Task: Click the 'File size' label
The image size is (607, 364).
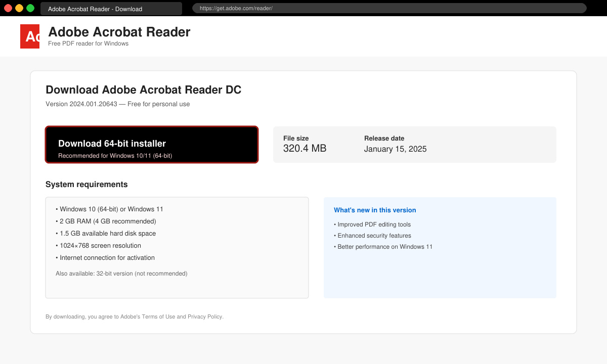Action: click(296, 138)
